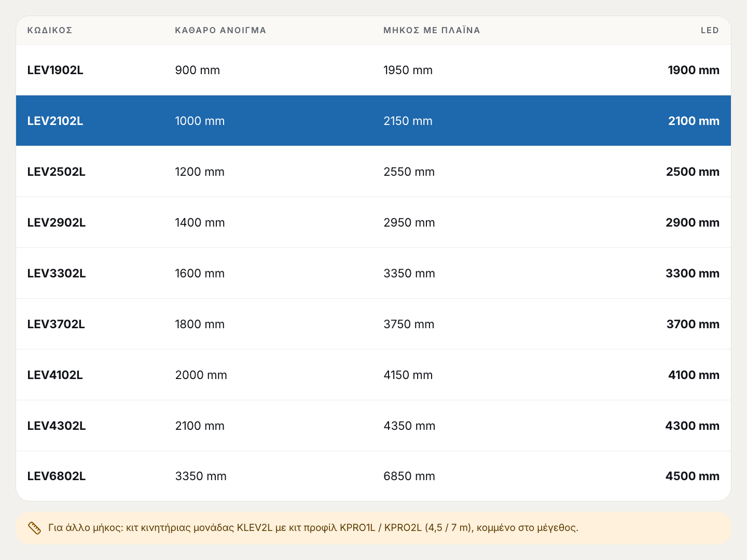The height and width of the screenshot is (560, 747).
Task: Click 2100 mm in the LEV4302L row
Action: (x=200, y=426)
